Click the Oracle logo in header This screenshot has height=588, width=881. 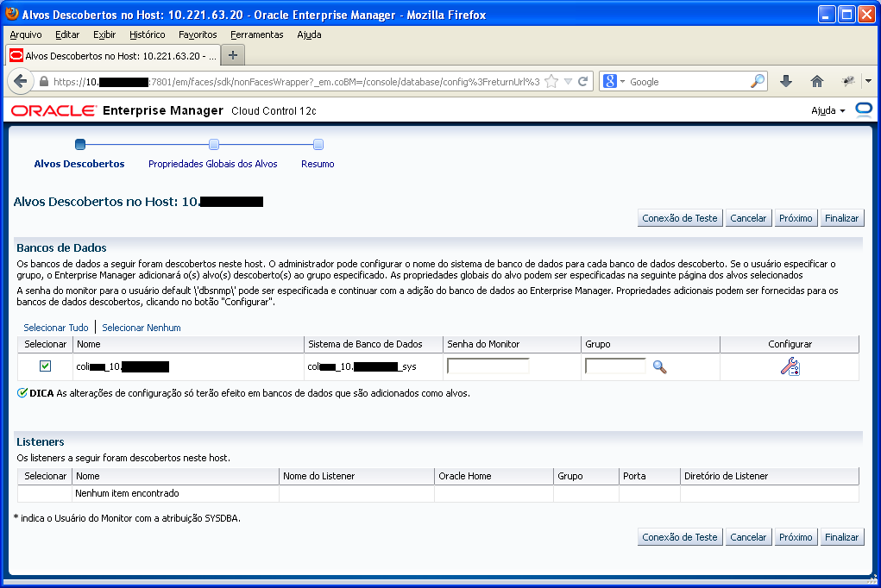coord(54,110)
